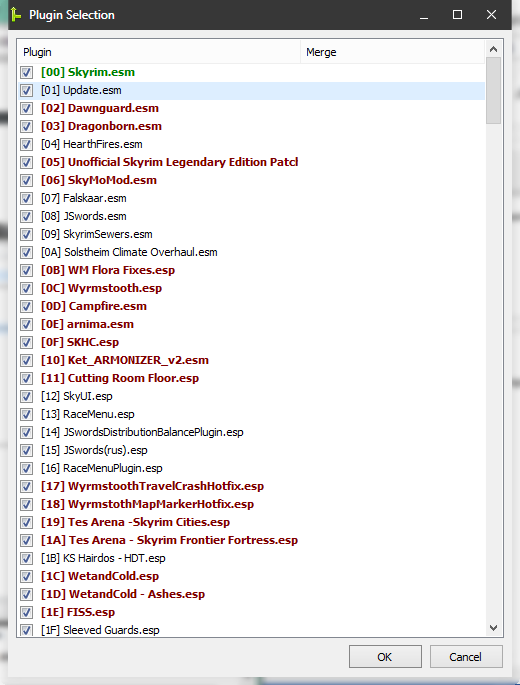520x685 pixels.
Task: Toggle FISS.esp checkbox
Action: 27,612
